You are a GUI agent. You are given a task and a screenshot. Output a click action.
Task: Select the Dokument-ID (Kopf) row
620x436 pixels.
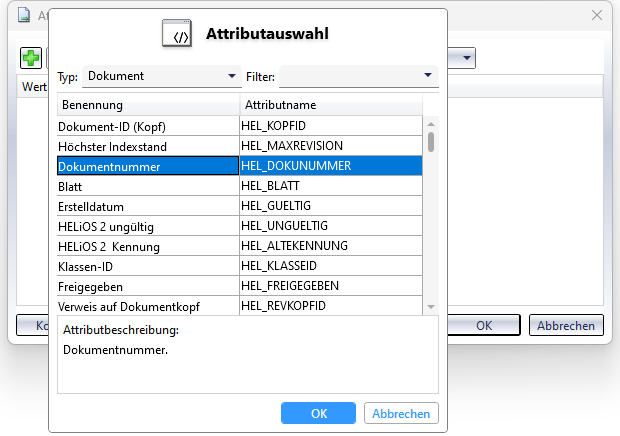[x=148, y=127]
